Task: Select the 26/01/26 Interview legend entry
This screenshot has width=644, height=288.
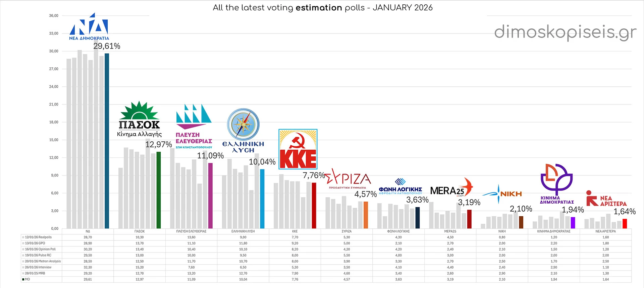Action: pos(38,267)
